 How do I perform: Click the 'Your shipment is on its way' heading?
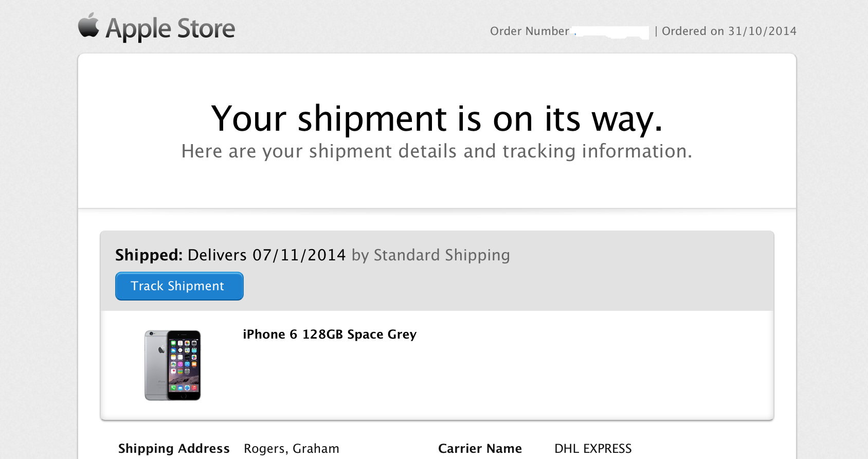(437, 119)
